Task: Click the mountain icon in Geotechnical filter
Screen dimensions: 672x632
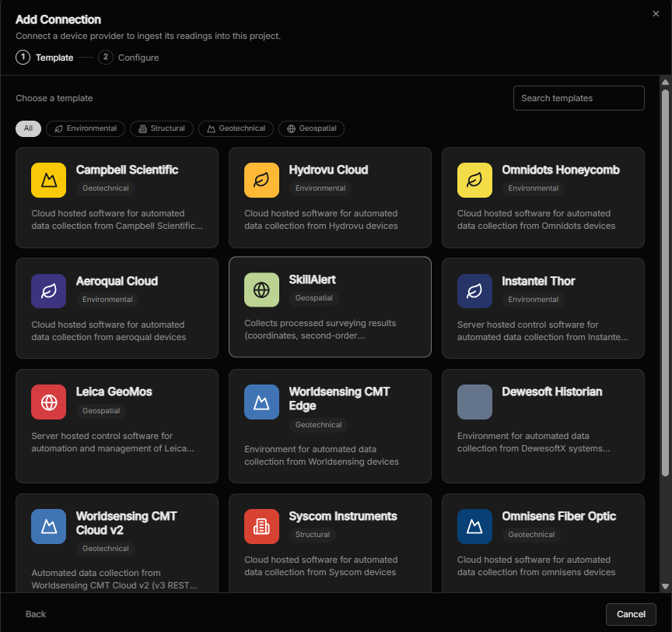Action: (211, 128)
